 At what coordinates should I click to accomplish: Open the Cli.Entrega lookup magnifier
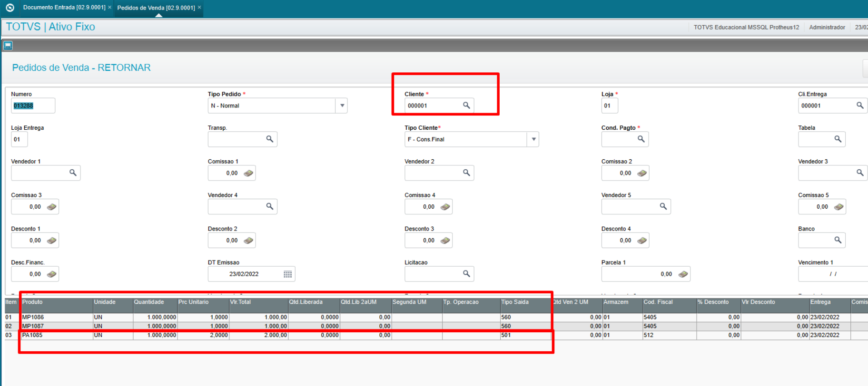point(860,105)
